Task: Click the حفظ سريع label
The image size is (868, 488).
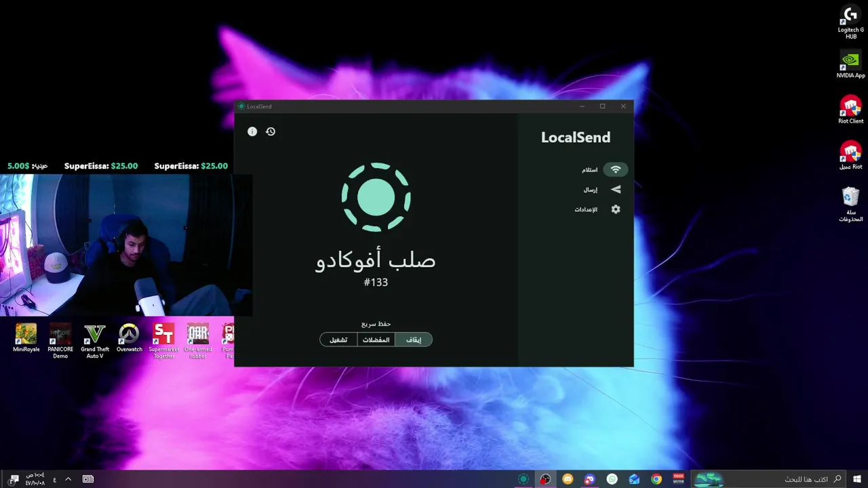Action: pos(376,323)
